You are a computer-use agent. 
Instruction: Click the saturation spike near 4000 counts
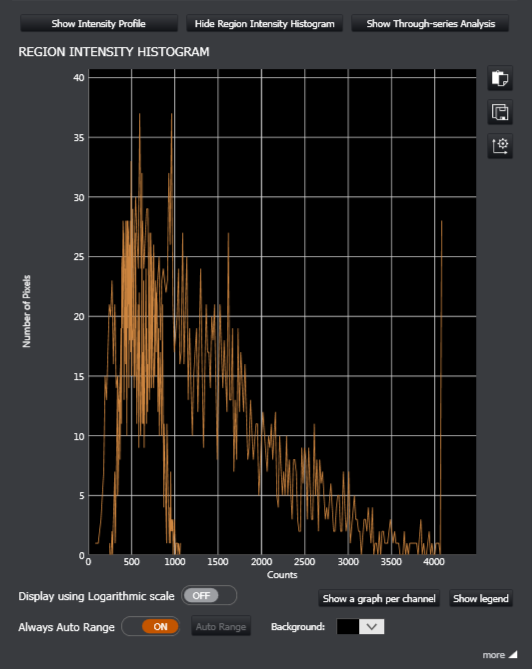(x=441, y=384)
